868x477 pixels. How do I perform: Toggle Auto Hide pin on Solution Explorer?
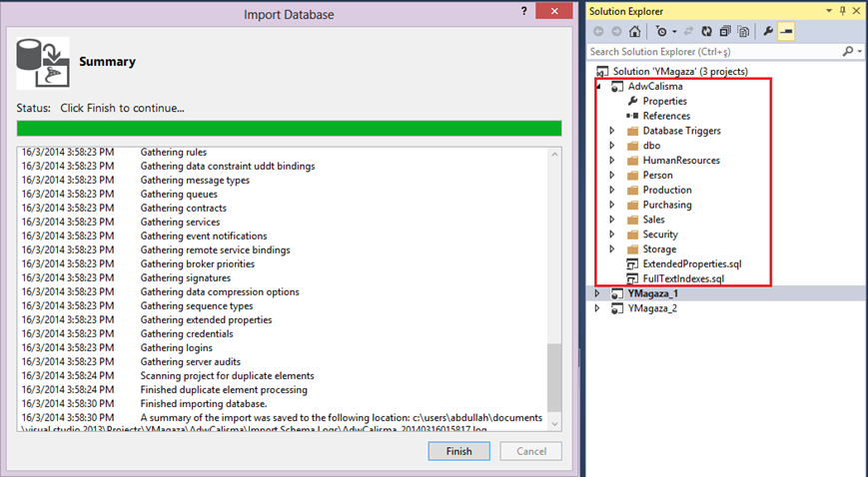tap(843, 11)
